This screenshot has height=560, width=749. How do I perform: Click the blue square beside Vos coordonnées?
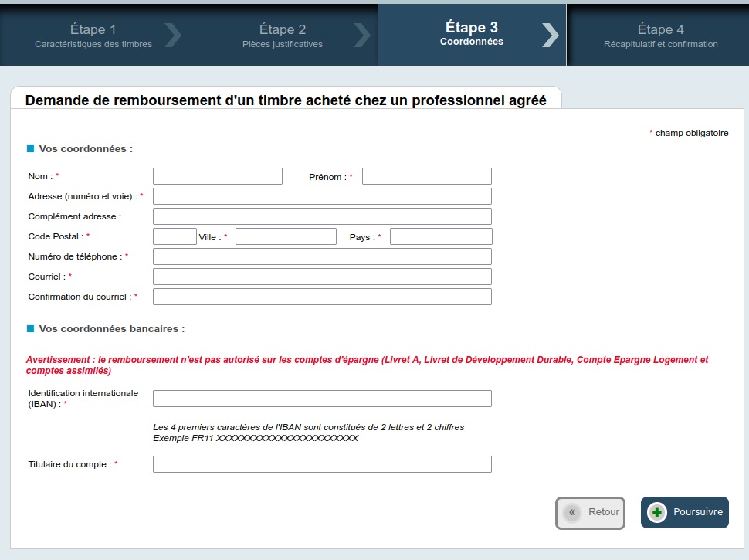click(x=31, y=148)
